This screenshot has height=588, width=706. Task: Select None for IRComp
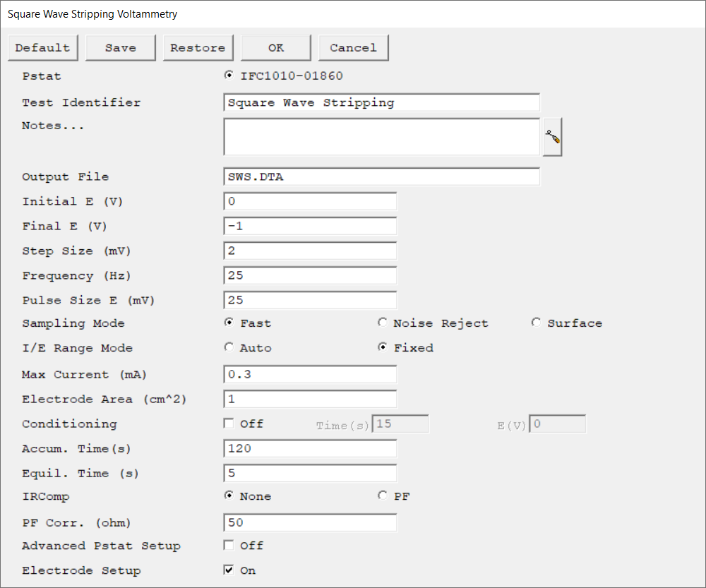coord(229,496)
